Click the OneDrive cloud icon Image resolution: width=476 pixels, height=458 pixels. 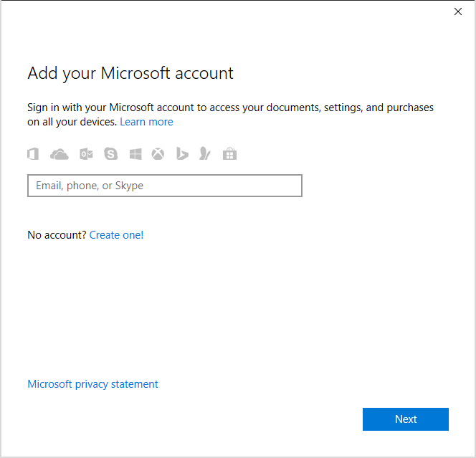pyautogui.click(x=59, y=154)
